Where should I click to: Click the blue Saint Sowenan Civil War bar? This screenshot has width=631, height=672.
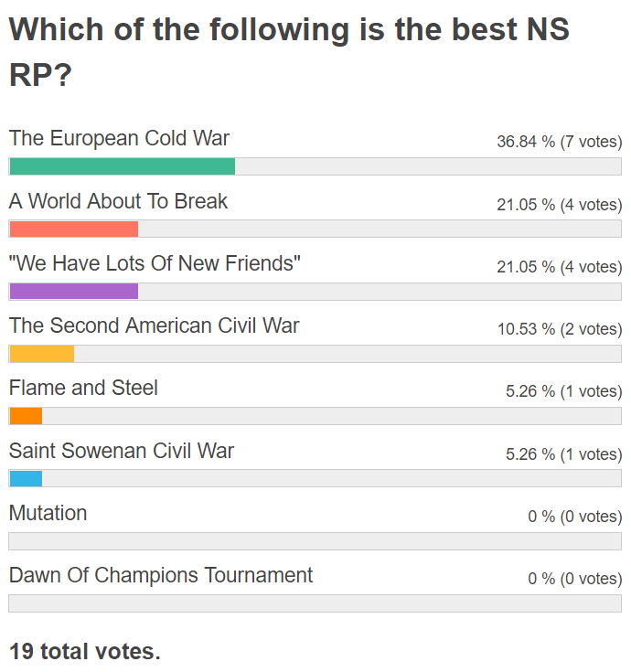pyautogui.click(x=26, y=478)
